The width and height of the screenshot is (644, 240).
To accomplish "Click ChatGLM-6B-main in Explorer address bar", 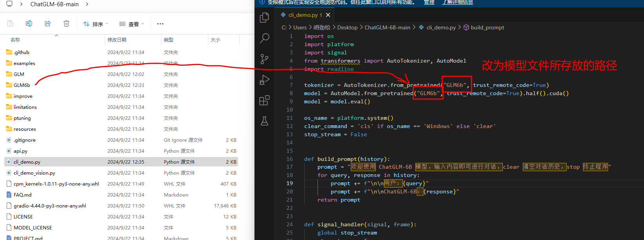I will click(54, 4).
